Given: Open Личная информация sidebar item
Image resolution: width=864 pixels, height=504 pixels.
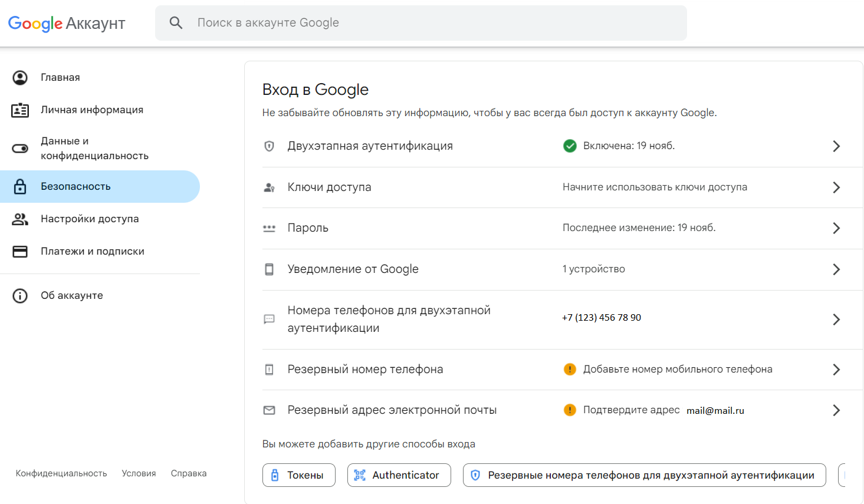Looking at the screenshot, I should pos(100,110).
